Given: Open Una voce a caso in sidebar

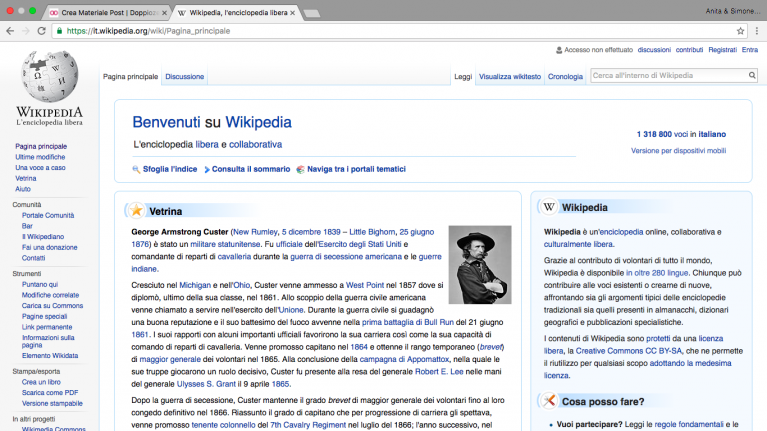Looking at the screenshot, I should 40,168.
